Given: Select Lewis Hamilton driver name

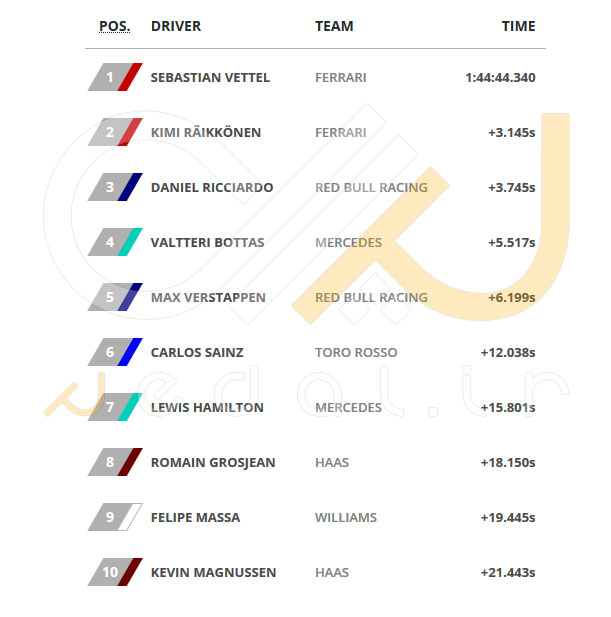Looking at the screenshot, I should [x=207, y=408].
